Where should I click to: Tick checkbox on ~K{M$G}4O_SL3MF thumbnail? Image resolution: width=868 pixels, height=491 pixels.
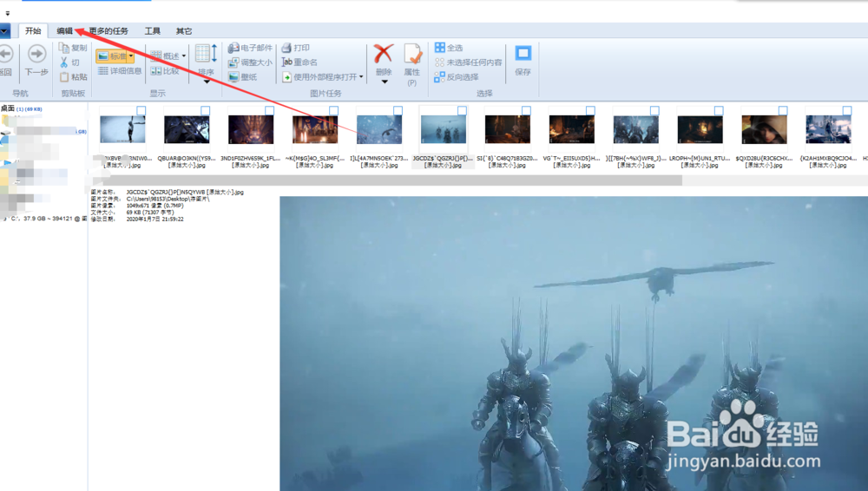334,111
